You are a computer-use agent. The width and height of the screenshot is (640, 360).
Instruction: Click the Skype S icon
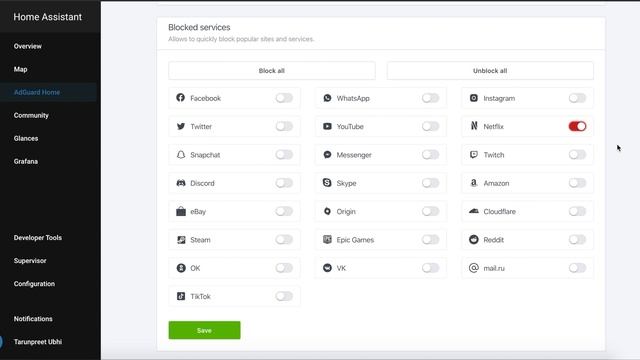(x=327, y=183)
